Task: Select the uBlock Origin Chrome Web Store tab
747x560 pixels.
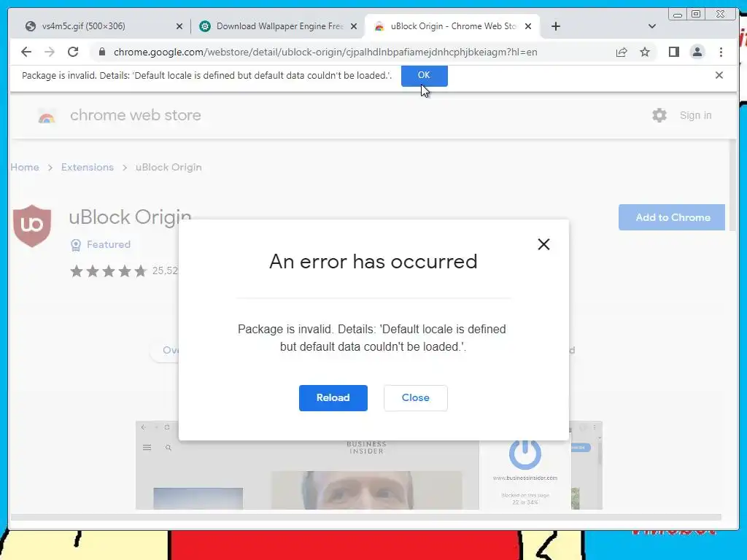Action: point(452,26)
